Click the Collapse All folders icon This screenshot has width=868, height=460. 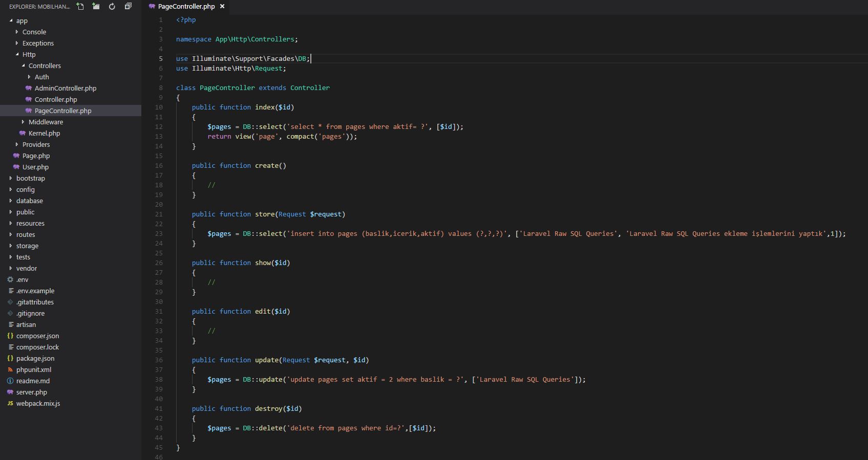[128, 6]
